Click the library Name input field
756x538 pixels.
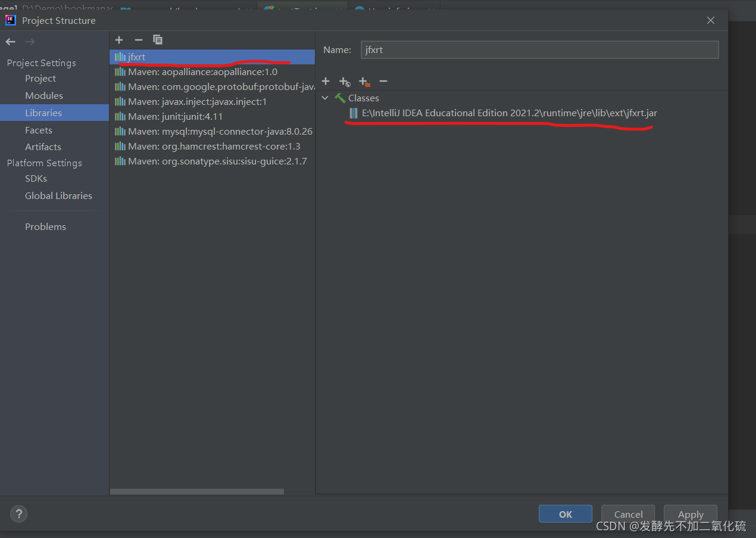pos(540,50)
